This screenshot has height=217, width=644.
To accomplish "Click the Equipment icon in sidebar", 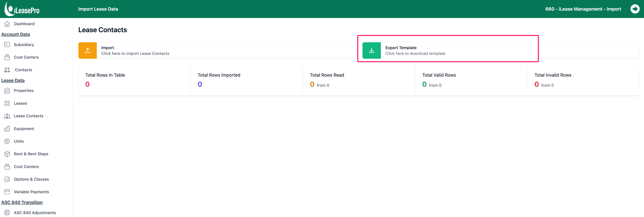I will [x=7, y=128].
